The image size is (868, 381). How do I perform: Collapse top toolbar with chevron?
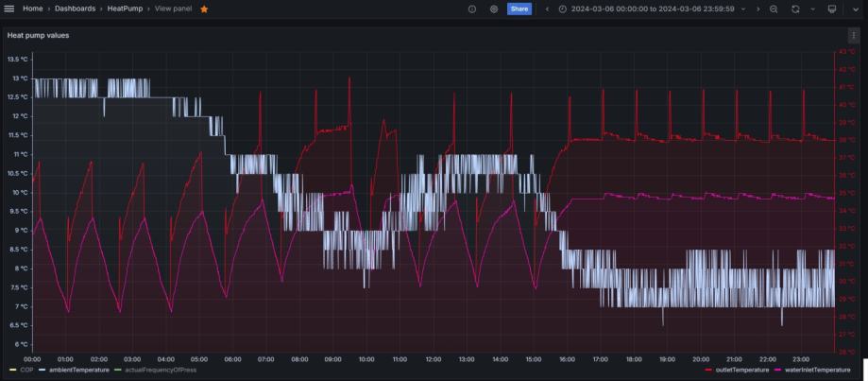tap(854, 9)
